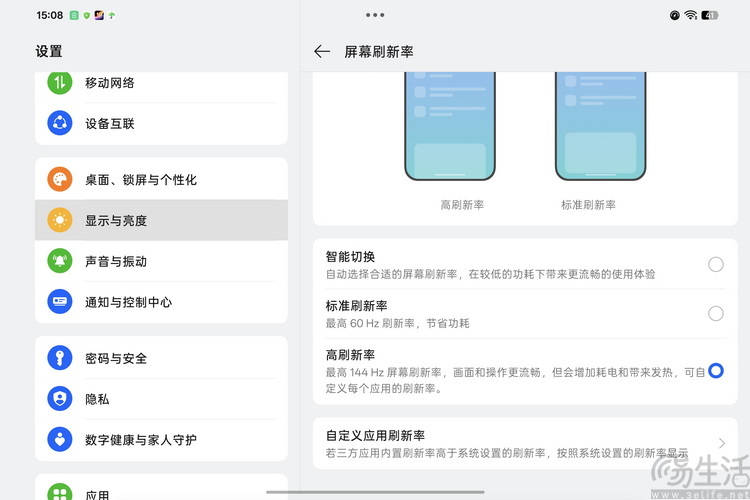
Task: Select the 高刷新率 radio option
Action: 716,371
